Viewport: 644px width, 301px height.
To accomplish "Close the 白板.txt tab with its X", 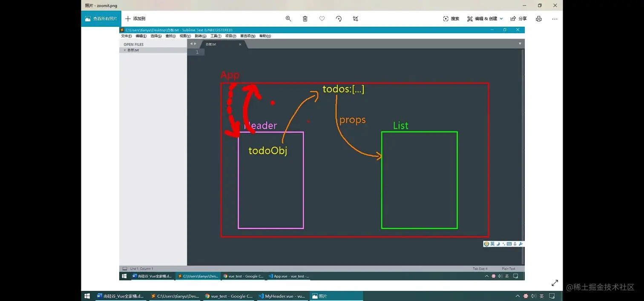I will pyautogui.click(x=240, y=44).
